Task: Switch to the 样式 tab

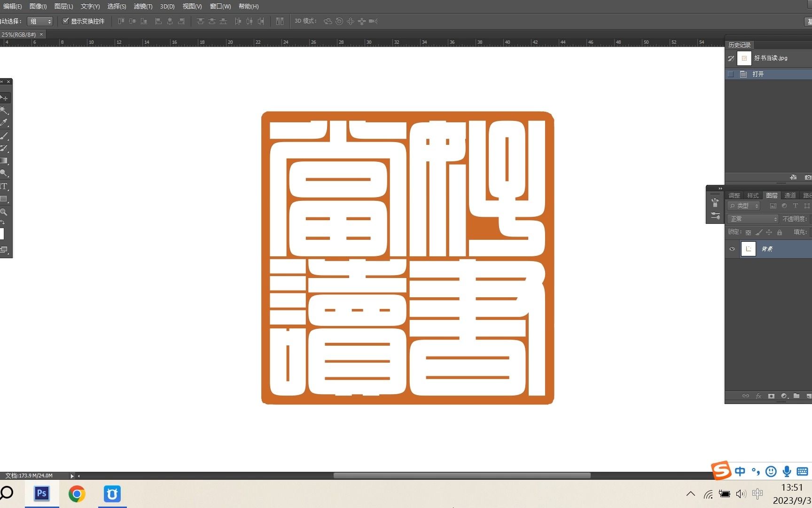Action: tap(753, 195)
